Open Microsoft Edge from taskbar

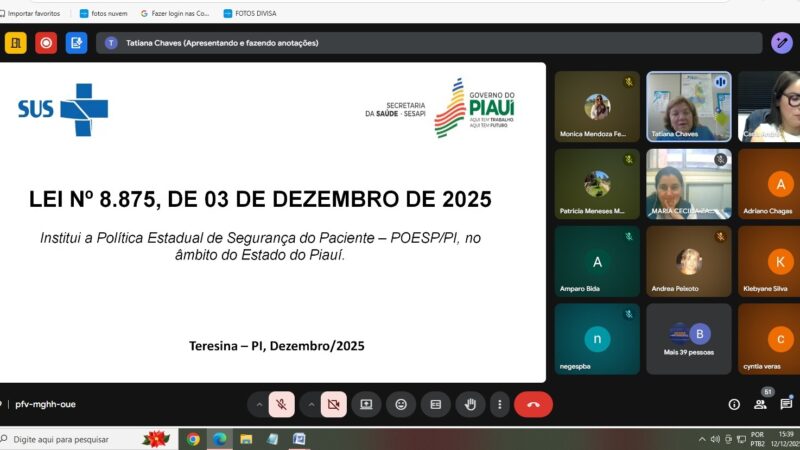click(x=219, y=439)
